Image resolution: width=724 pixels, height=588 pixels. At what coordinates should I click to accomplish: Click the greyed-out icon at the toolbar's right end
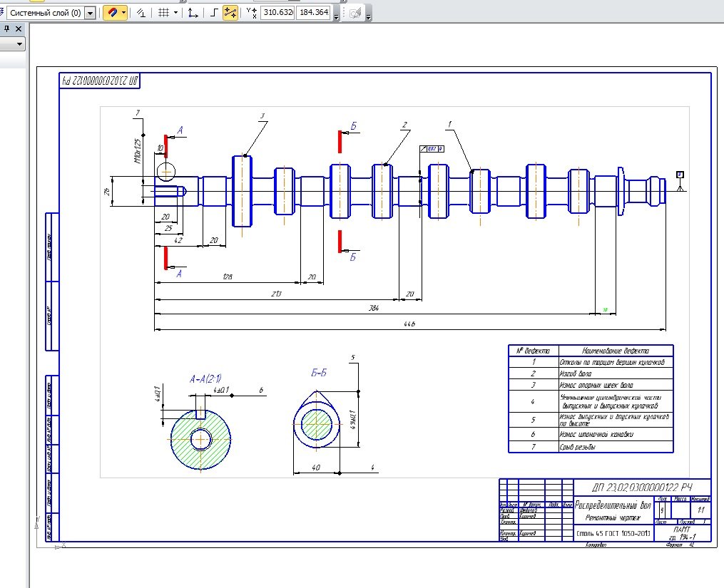click(355, 13)
